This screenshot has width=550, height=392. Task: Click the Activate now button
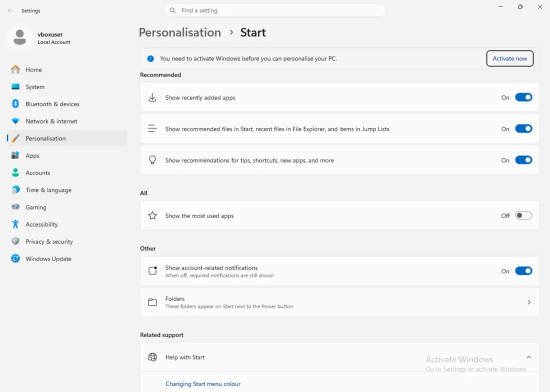coord(509,58)
